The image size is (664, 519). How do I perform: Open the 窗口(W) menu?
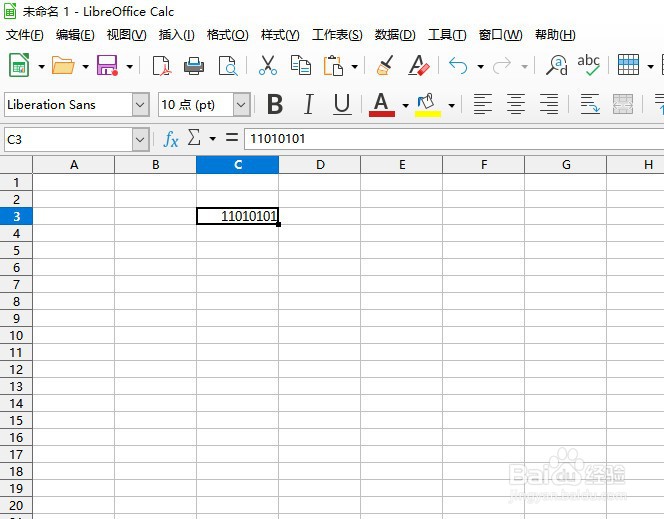500,35
